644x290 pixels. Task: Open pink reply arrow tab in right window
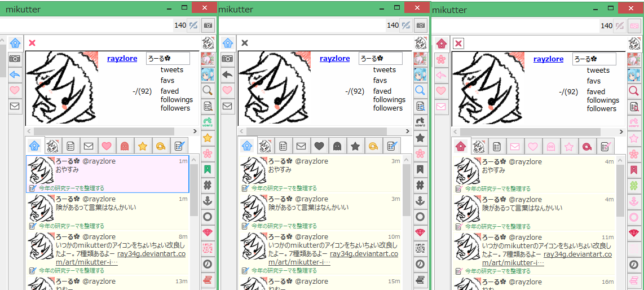pos(440,75)
